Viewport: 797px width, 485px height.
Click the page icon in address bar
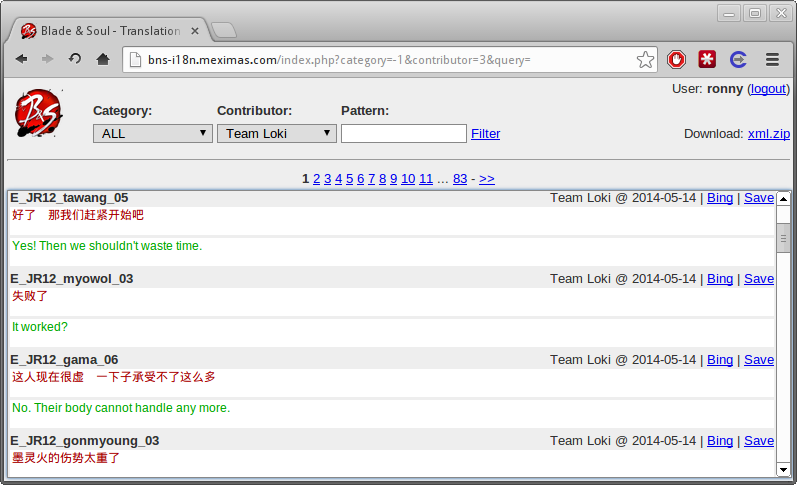point(135,60)
